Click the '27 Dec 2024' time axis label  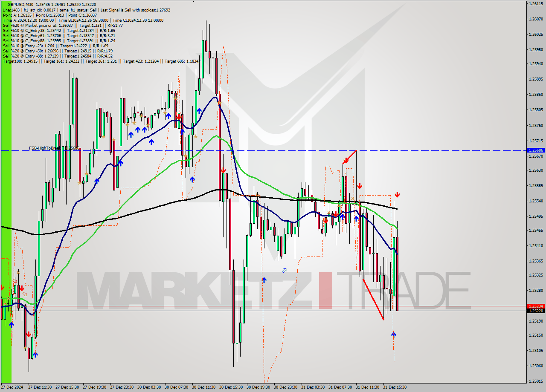coord(12,387)
